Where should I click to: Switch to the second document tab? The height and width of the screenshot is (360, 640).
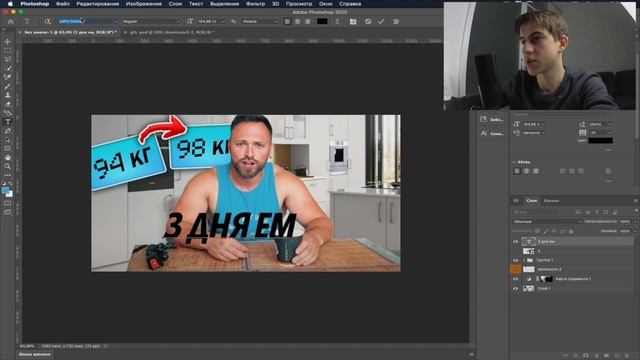(x=172, y=32)
